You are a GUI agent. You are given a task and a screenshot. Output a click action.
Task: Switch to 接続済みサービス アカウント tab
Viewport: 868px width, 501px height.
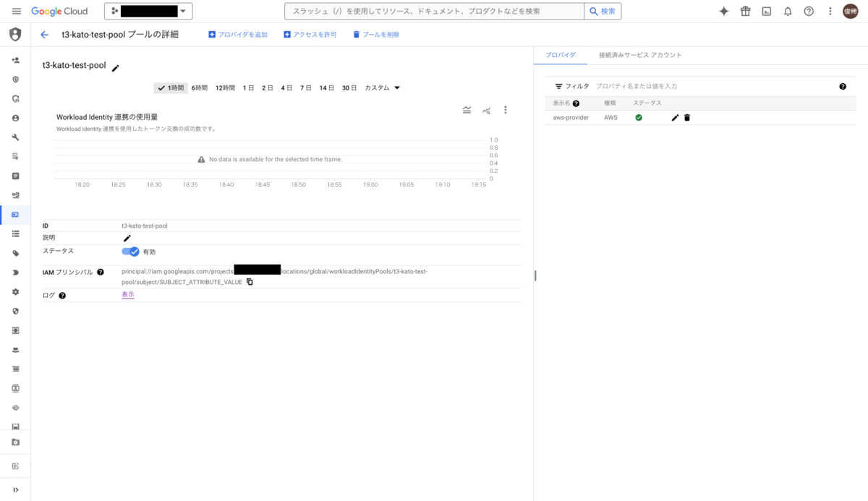coord(640,55)
